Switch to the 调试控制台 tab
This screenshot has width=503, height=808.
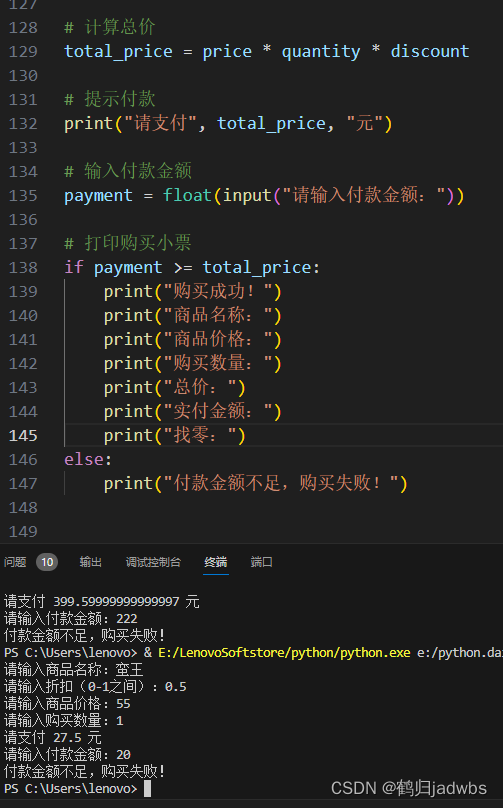click(153, 562)
